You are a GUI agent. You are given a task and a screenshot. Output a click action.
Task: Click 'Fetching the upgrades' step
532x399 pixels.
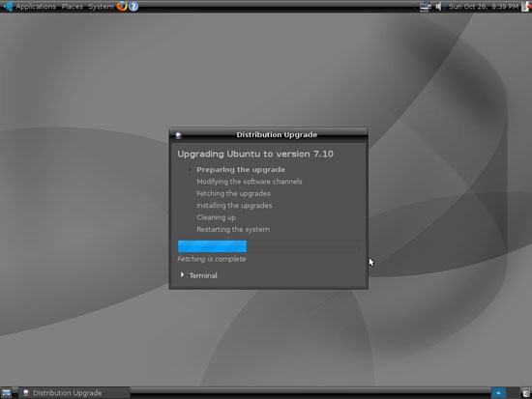point(233,193)
